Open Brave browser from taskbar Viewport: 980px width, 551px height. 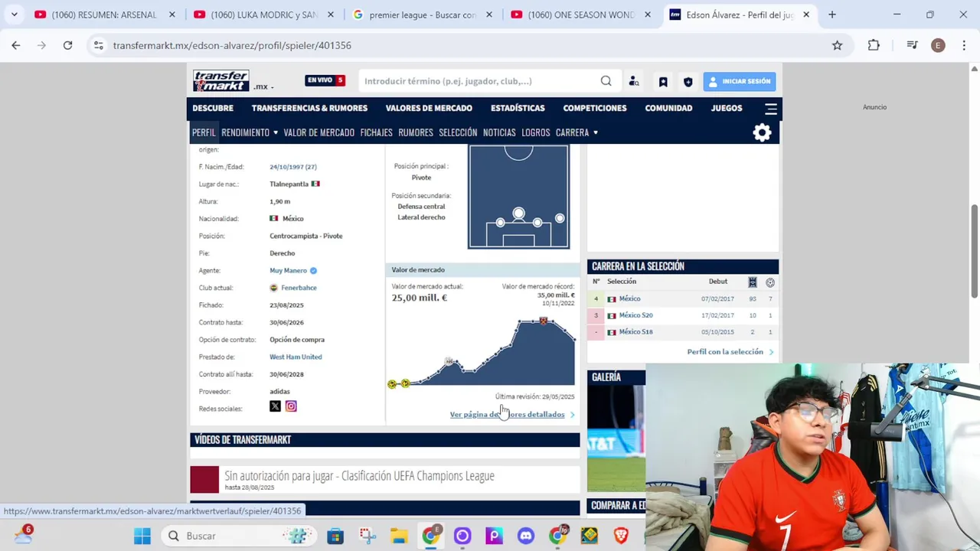(x=621, y=536)
